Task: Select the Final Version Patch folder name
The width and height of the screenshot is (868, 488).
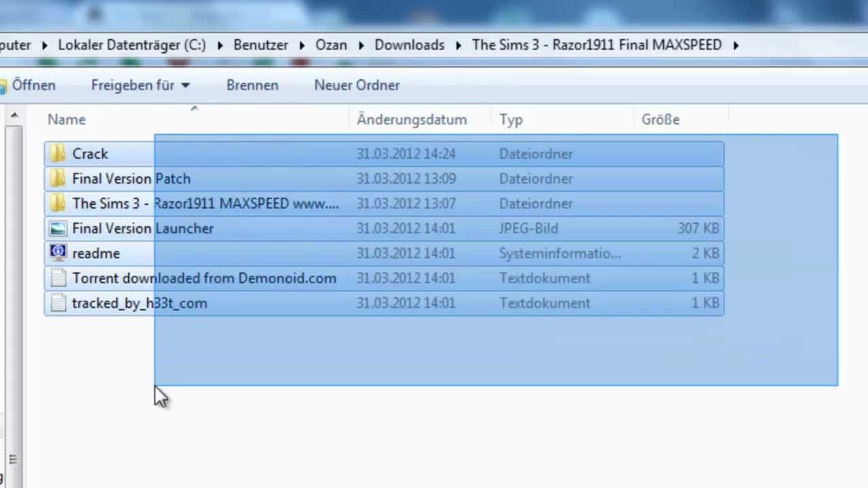Action: pos(132,179)
